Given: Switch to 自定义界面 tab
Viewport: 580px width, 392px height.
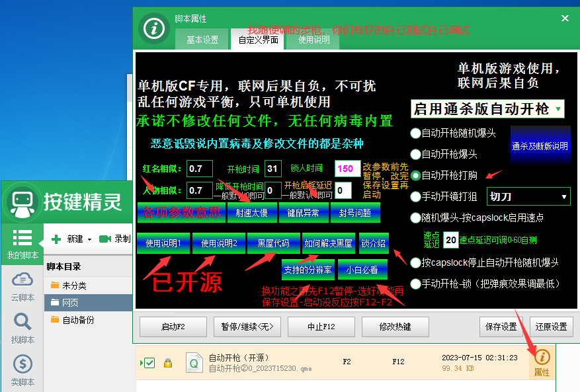Looking at the screenshot, I should [x=258, y=39].
